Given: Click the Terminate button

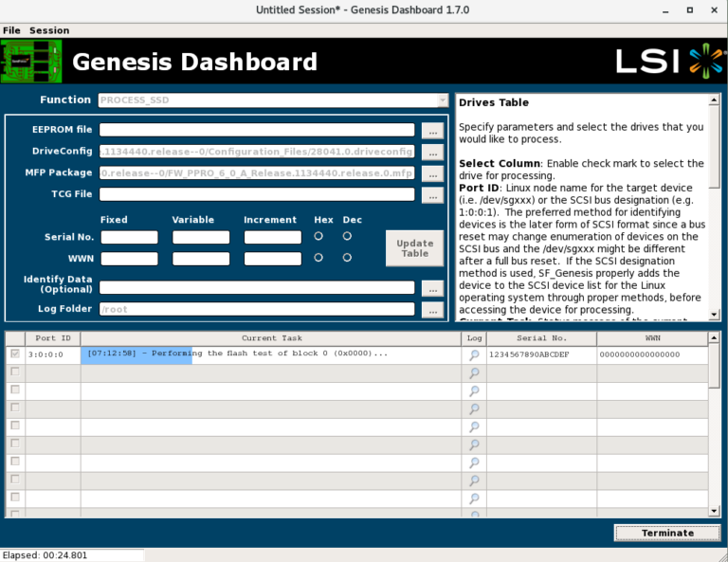Looking at the screenshot, I should [x=667, y=533].
